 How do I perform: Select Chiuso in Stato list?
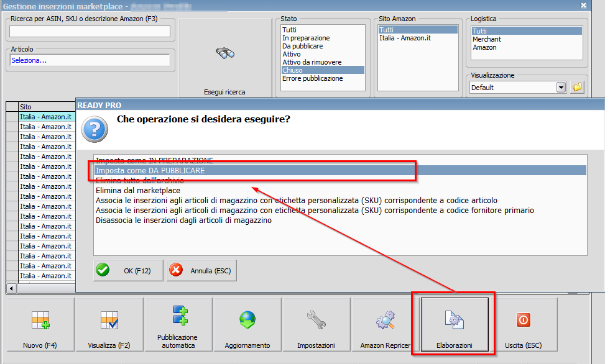[323, 70]
